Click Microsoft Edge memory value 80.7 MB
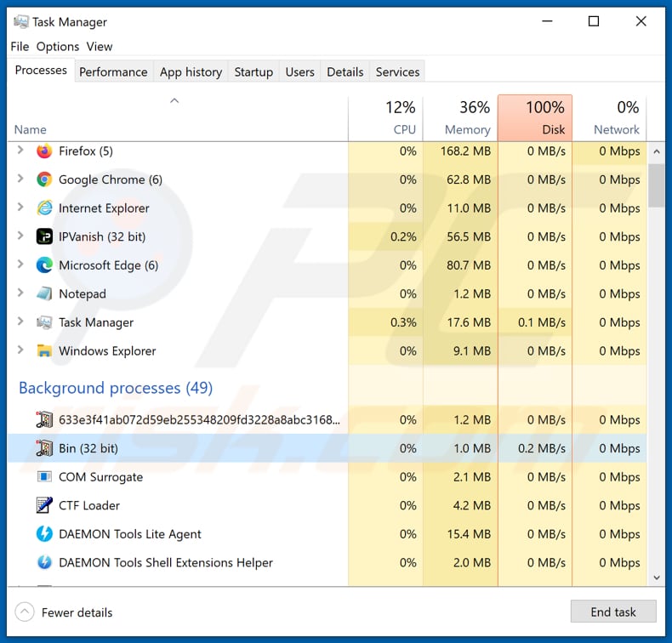Image resolution: width=672 pixels, height=643 pixels. pyautogui.click(x=469, y=265)
